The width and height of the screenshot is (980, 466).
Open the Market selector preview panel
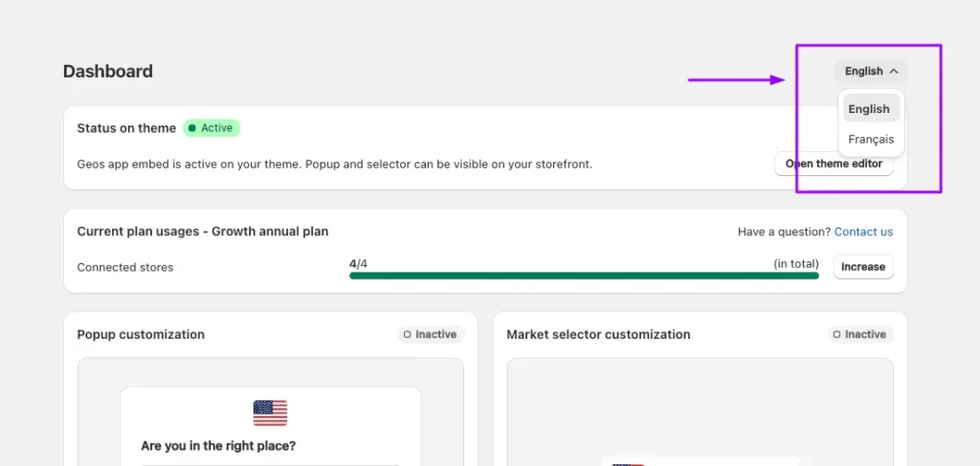[x=700, y=411]
